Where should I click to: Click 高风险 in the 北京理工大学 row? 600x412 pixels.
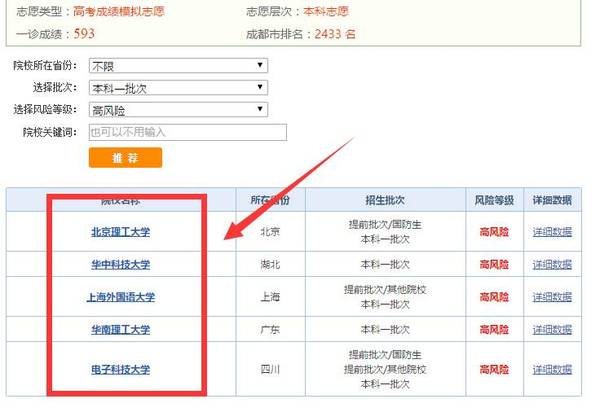click(x=494, y=232)
